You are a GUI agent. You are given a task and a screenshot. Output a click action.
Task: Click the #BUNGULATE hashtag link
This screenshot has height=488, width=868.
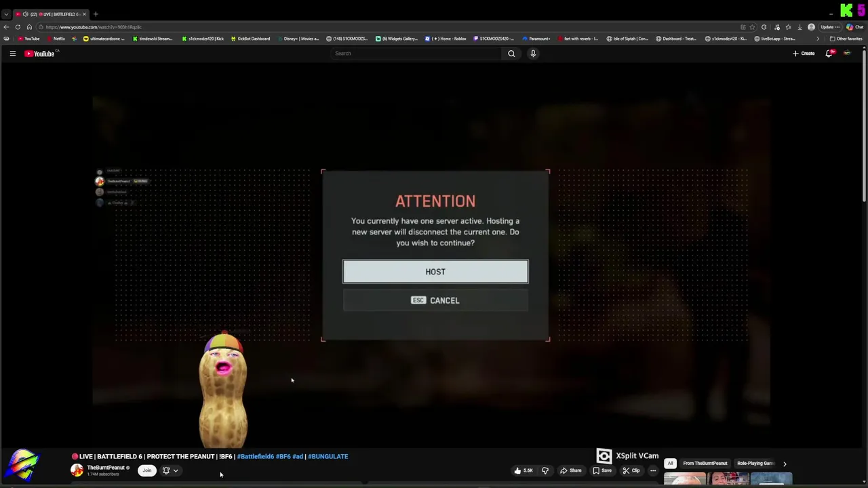click(x=328, y=457)
